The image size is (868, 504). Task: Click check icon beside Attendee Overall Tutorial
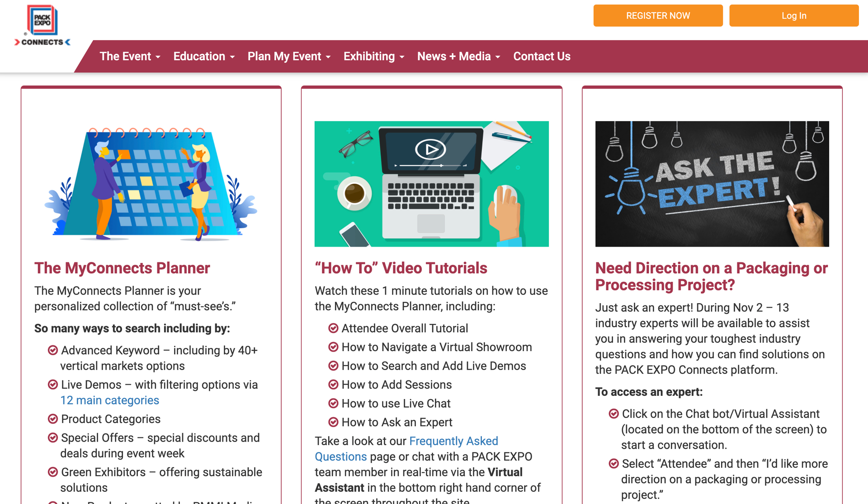pos(333,328)
